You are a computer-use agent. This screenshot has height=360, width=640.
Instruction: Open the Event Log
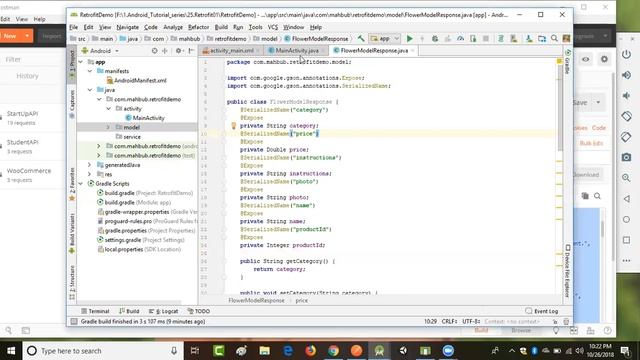(542, 311)
